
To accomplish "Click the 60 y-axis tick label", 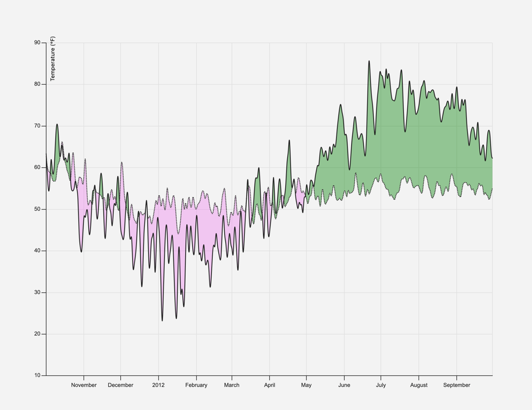I will 37,168.
